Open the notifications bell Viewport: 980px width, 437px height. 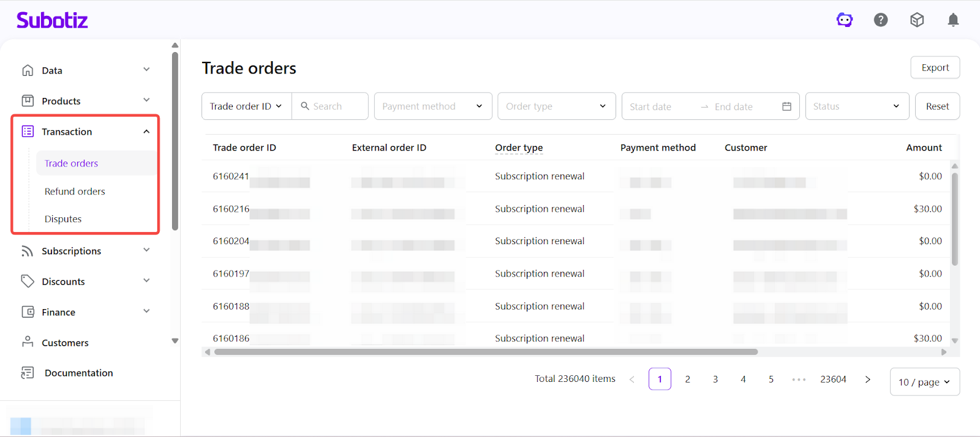tap(953, 20)
